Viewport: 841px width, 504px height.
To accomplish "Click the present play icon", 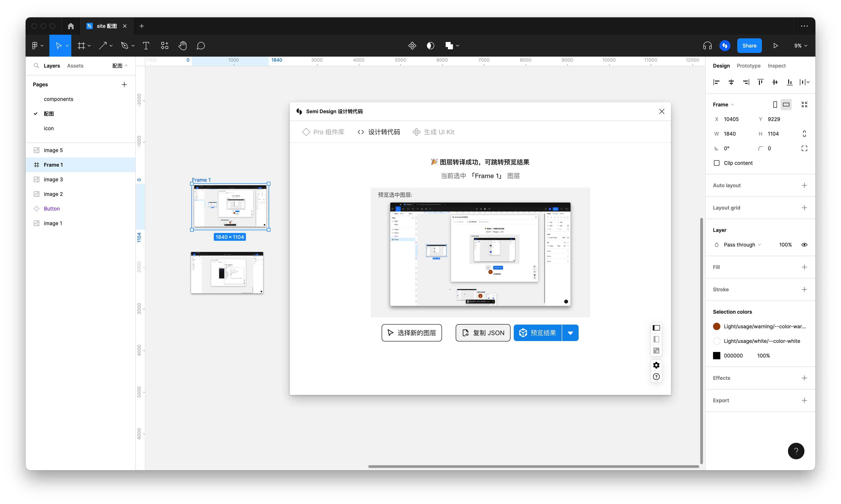I will click(x=775, y=45).
